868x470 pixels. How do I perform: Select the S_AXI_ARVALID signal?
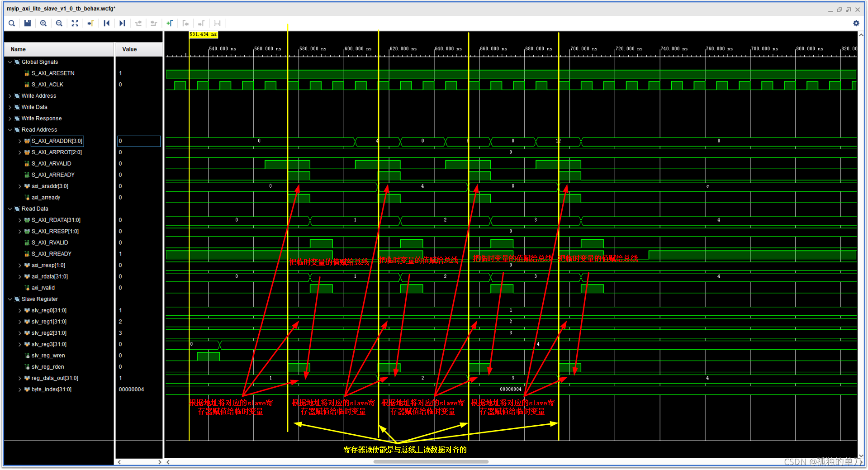pos(51,164)
